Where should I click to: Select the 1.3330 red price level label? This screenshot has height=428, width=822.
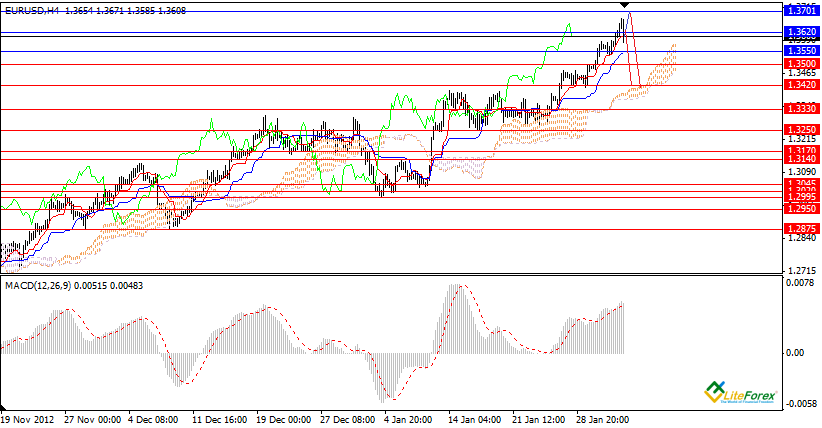802,109
